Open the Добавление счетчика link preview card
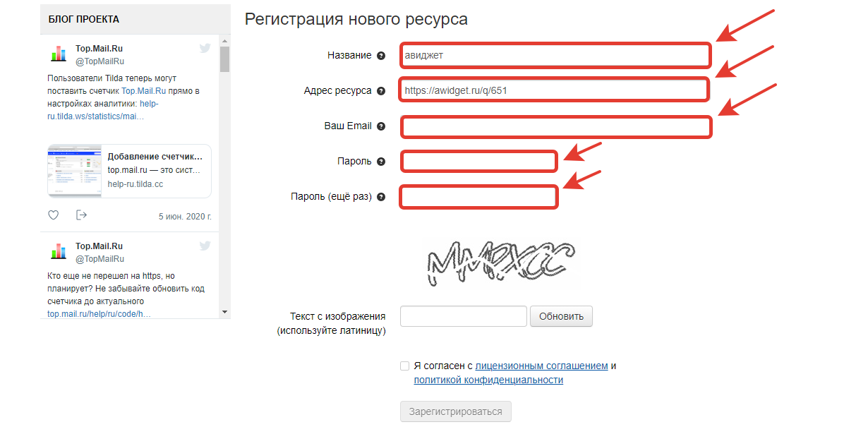The image size is (868, 439). (x=129, y=171)
